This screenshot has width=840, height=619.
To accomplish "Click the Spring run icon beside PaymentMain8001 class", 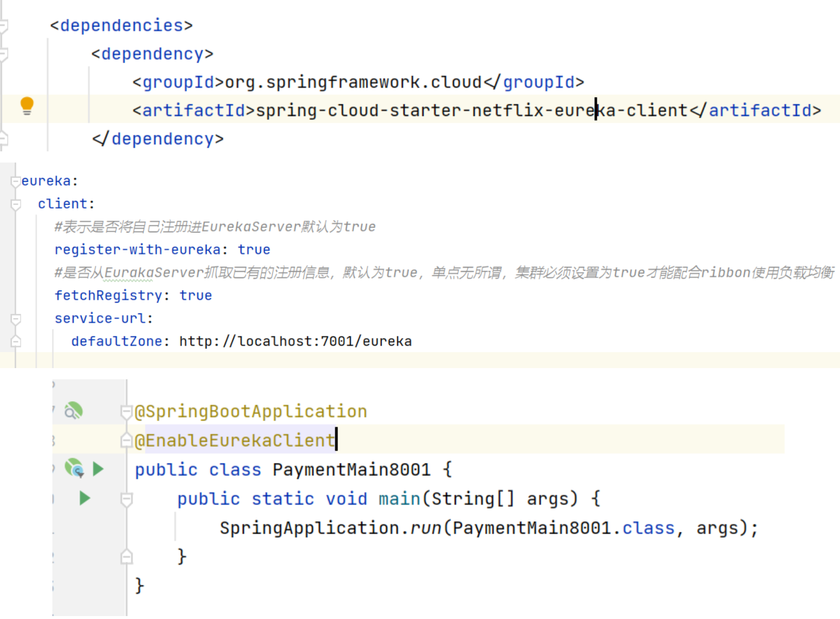I will pos(74,468).
